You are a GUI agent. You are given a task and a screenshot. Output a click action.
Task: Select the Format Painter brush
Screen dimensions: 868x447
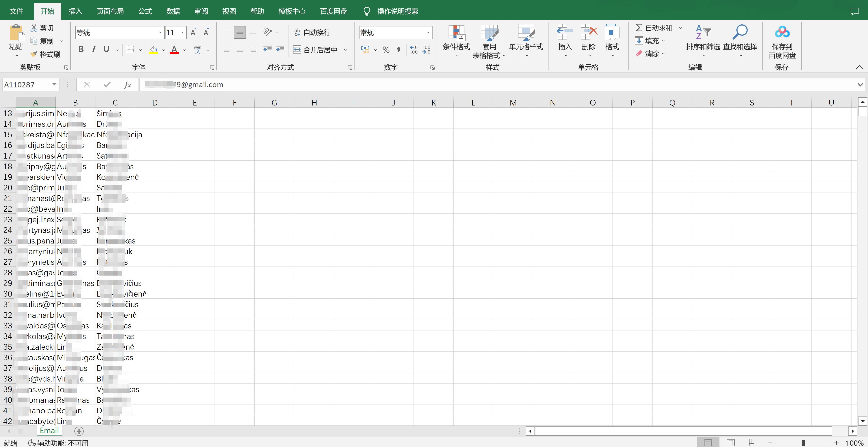pos(34,54)
